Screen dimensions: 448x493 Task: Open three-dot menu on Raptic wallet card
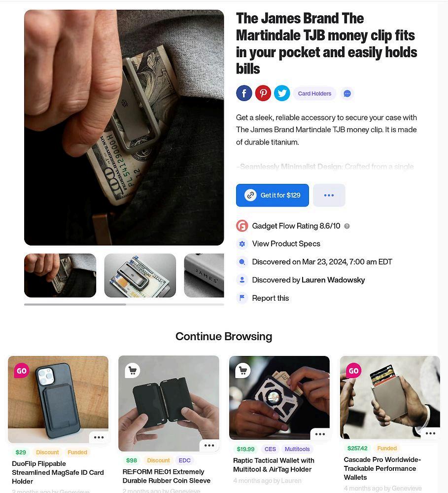(320, 434)
